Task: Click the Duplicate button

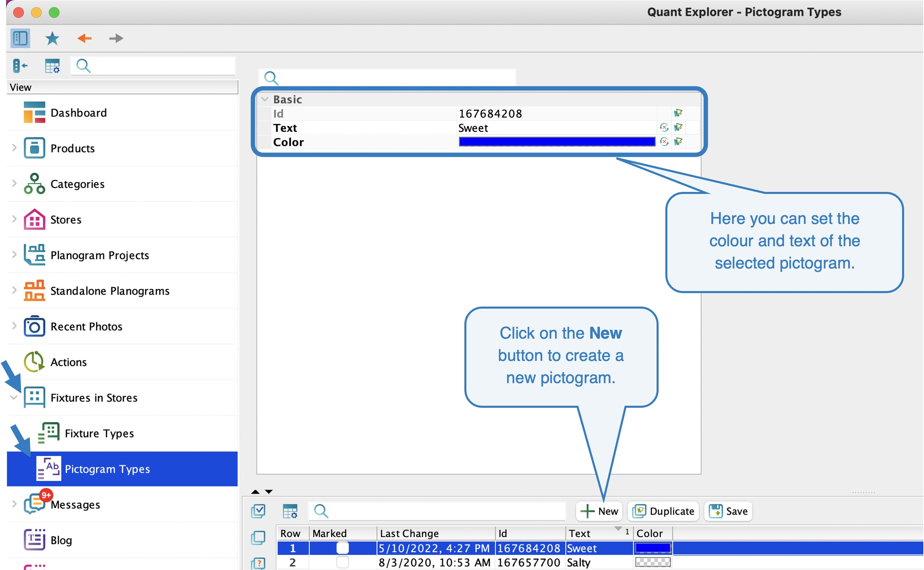Action: pos(664,511)
